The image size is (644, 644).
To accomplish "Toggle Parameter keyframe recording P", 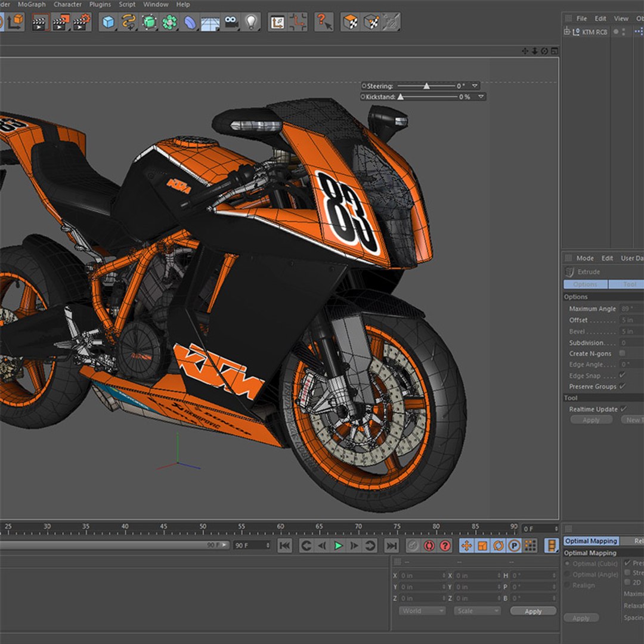I will tap(514, 546).
